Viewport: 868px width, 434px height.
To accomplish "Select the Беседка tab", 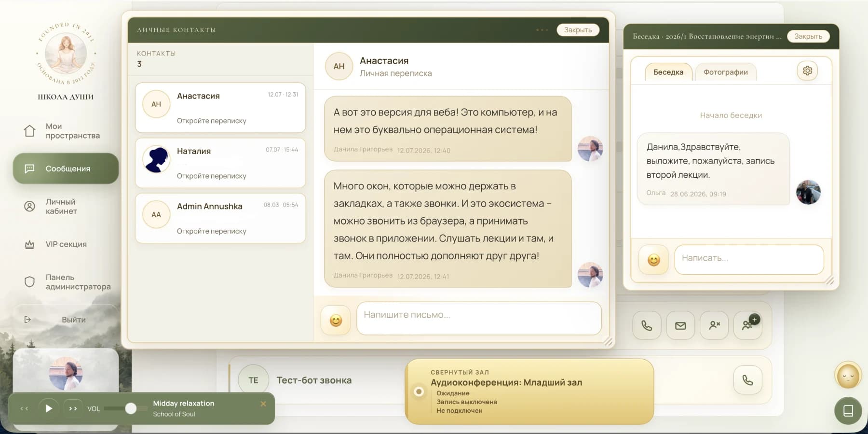I will point(668,72).
